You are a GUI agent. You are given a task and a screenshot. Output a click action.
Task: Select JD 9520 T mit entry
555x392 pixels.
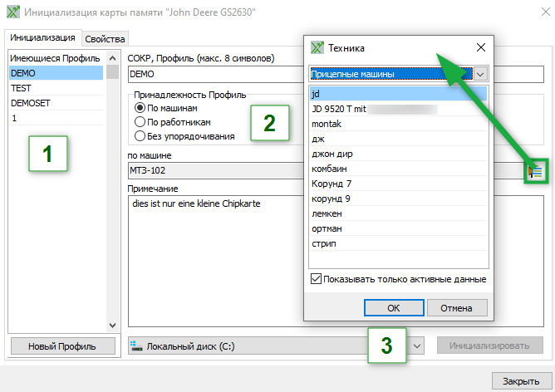click(x=399, y=109)
